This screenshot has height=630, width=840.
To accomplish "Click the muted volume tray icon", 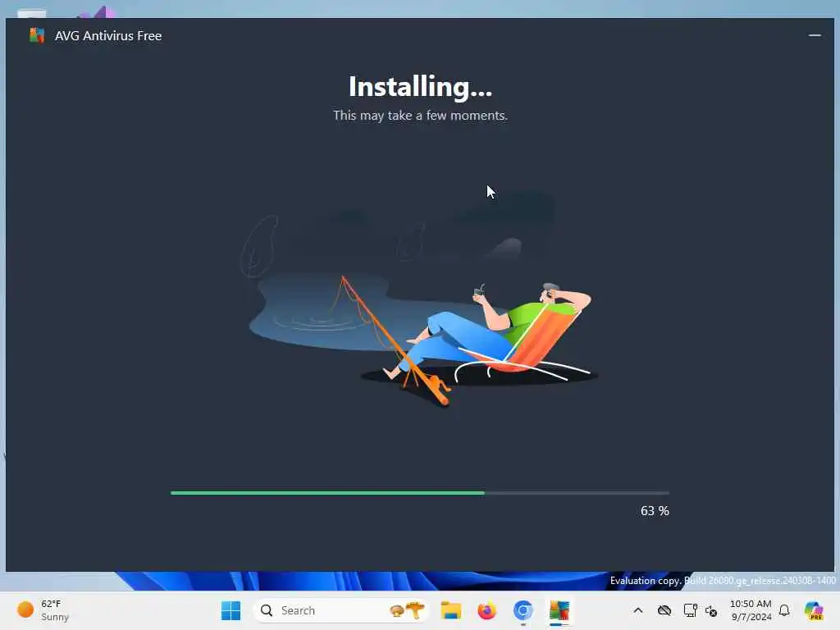I will tap(711, 610).
